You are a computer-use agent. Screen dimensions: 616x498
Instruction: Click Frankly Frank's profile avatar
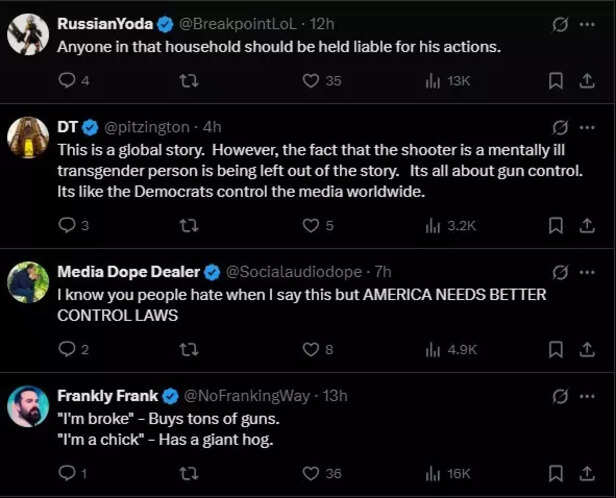[28, 405]
